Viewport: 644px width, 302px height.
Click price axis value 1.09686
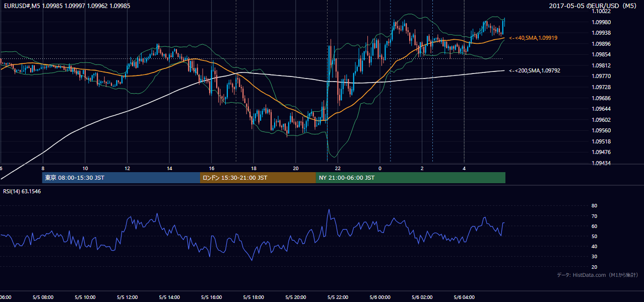(x=602, y=98)
